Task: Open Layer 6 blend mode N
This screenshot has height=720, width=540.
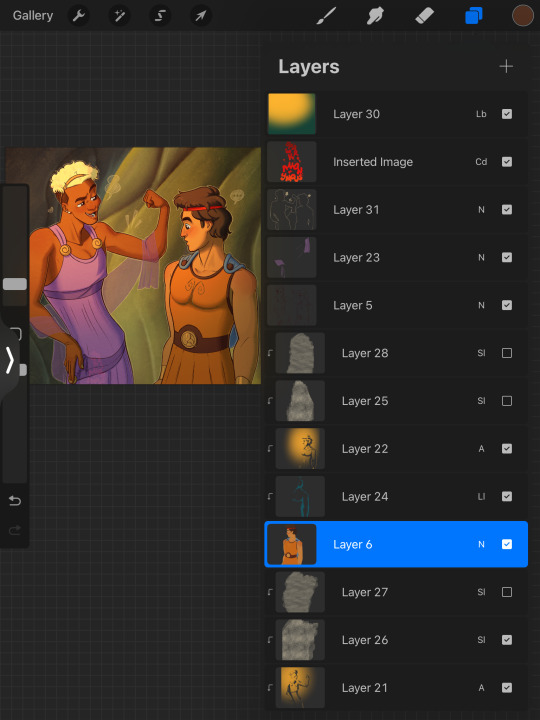Action: (481, 544)
